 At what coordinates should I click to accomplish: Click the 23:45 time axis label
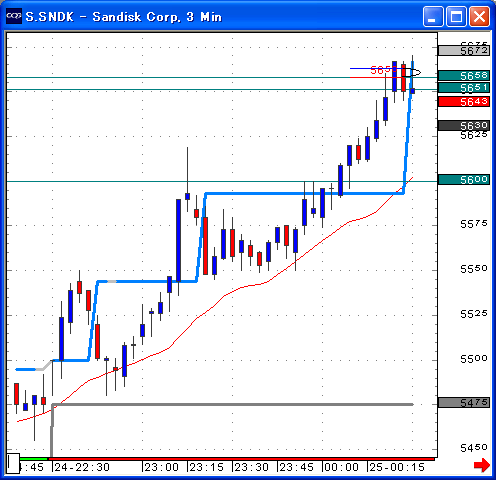tap(297, 467)
